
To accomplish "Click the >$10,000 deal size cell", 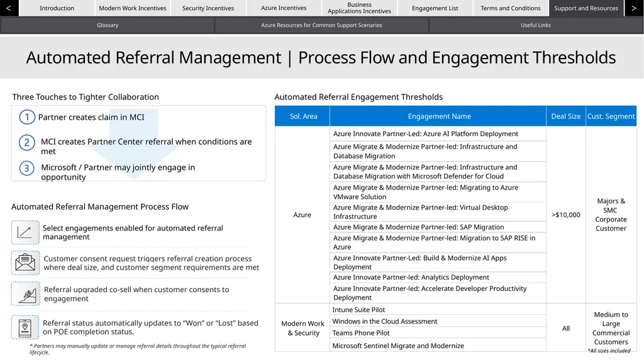I will pyautogui.click(x=566, y=215).
